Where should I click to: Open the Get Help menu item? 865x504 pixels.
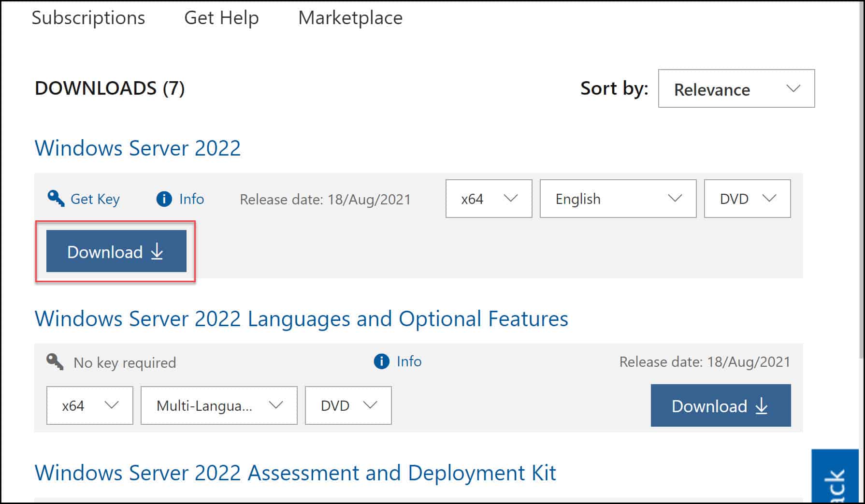222,18
